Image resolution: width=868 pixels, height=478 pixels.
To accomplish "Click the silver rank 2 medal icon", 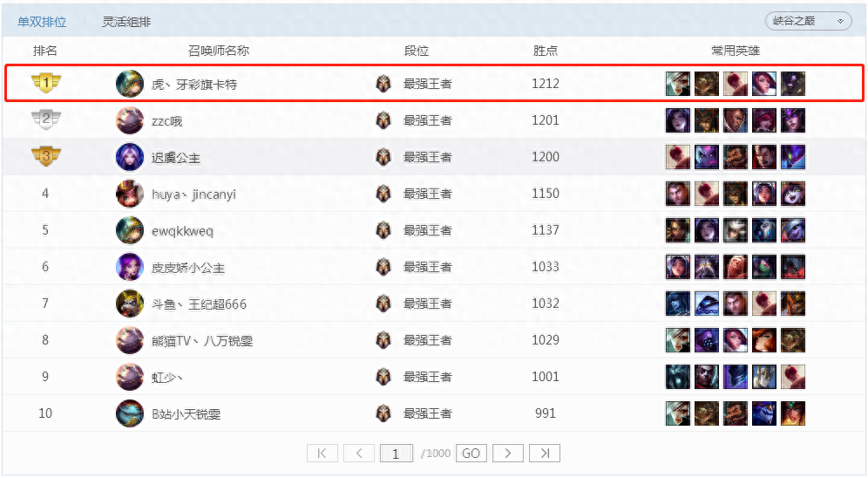I will [x=46, y=119].
